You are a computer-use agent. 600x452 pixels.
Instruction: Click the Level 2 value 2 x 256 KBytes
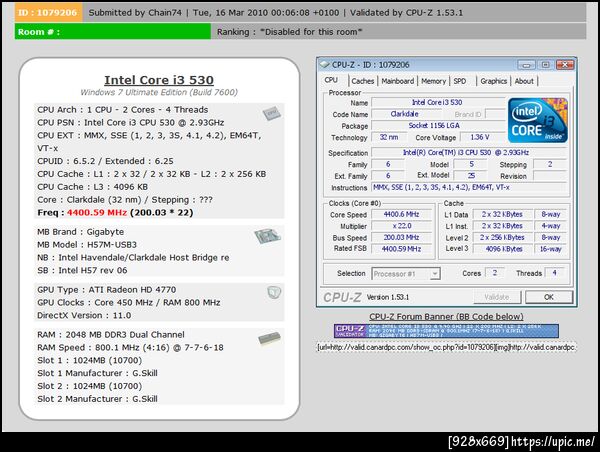click(502, 237)
